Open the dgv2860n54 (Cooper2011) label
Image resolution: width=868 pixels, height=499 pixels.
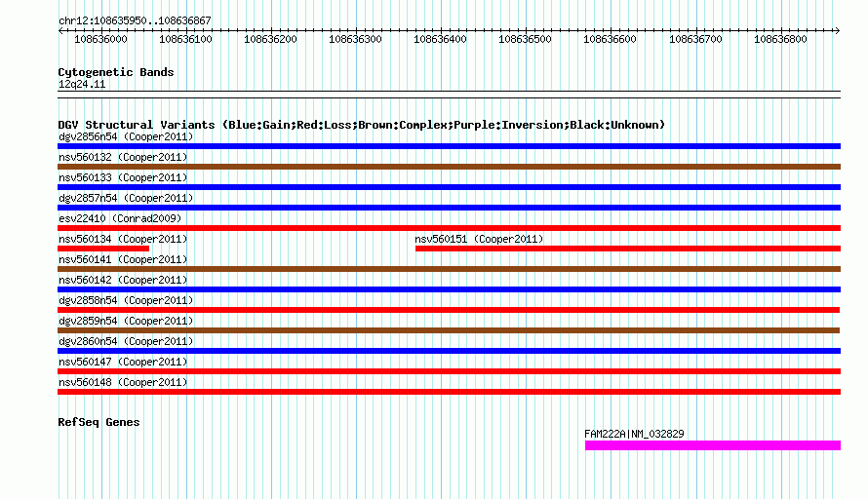[126, 341]
